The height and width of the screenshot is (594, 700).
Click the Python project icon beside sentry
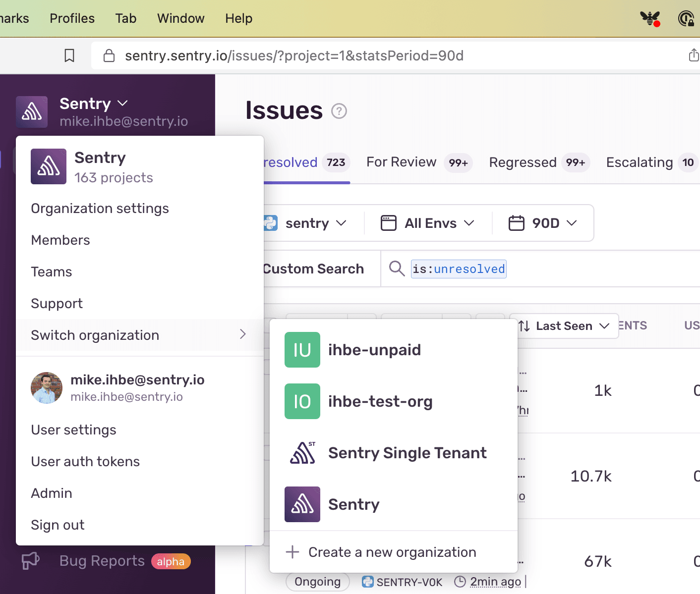(x=270, y=223)
